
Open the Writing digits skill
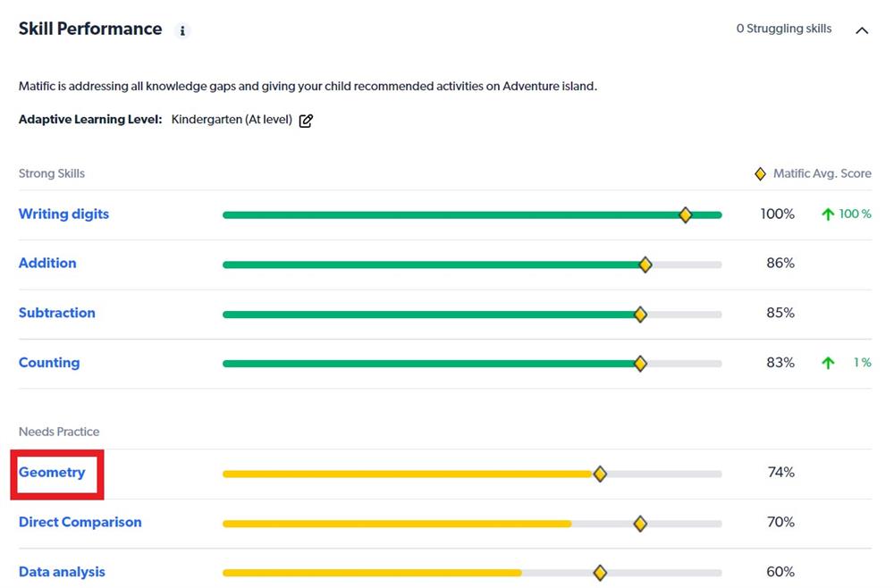click(x=63, y=214)
